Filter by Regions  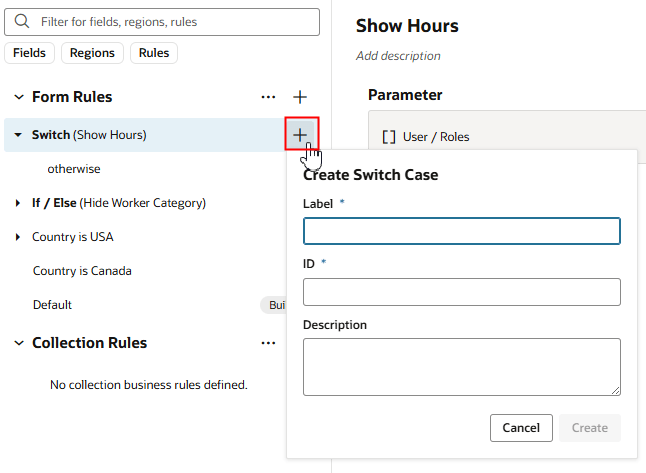click(93, 53)
